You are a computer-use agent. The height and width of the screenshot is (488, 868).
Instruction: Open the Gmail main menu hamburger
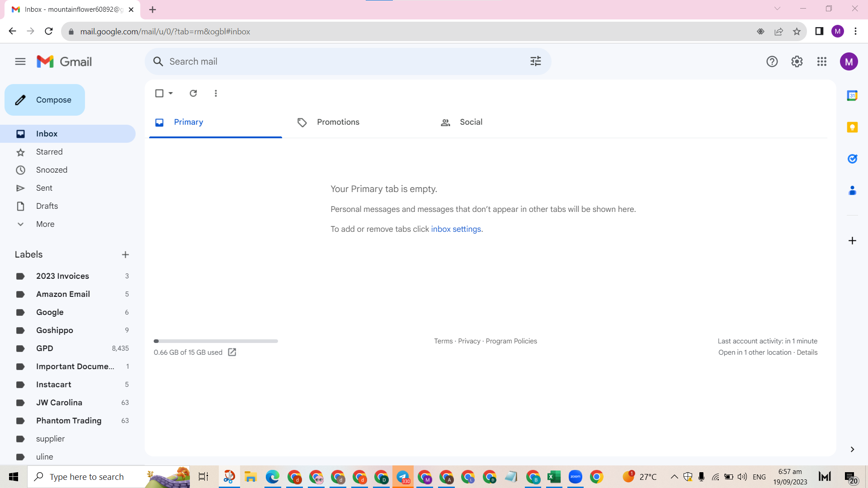pos(20,61)
